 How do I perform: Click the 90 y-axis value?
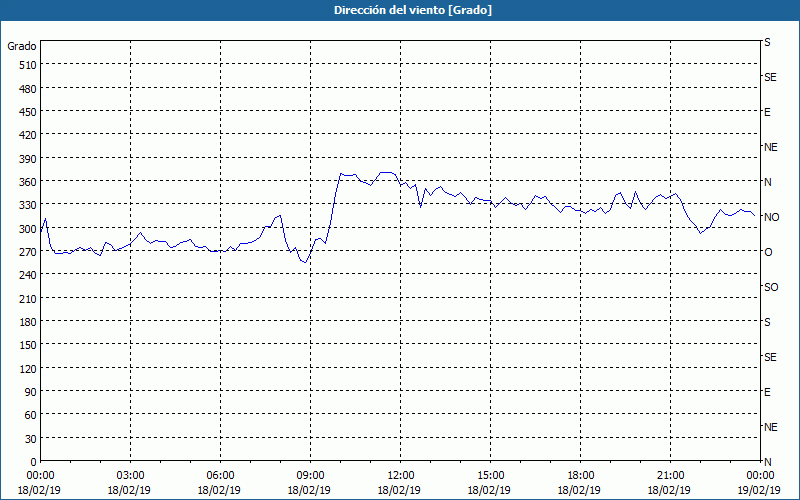(x=31, y=392)
